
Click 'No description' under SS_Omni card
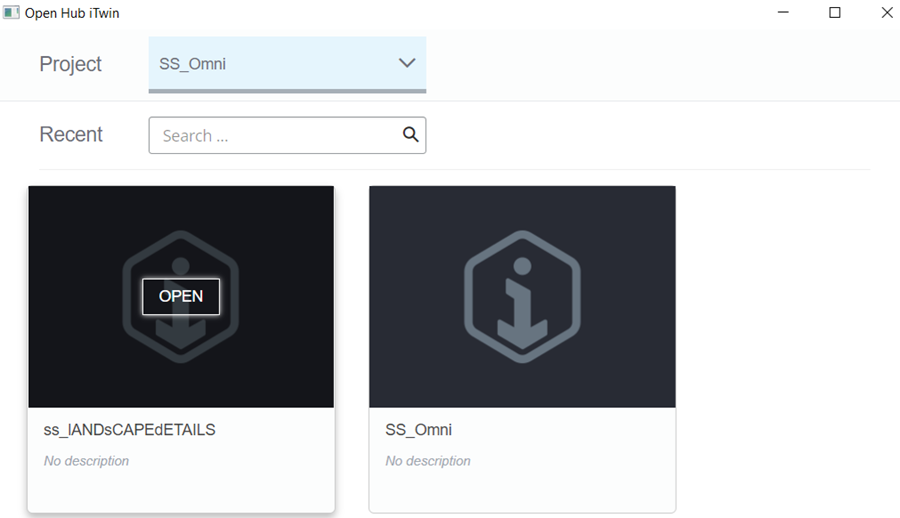(x=428, y=461)
